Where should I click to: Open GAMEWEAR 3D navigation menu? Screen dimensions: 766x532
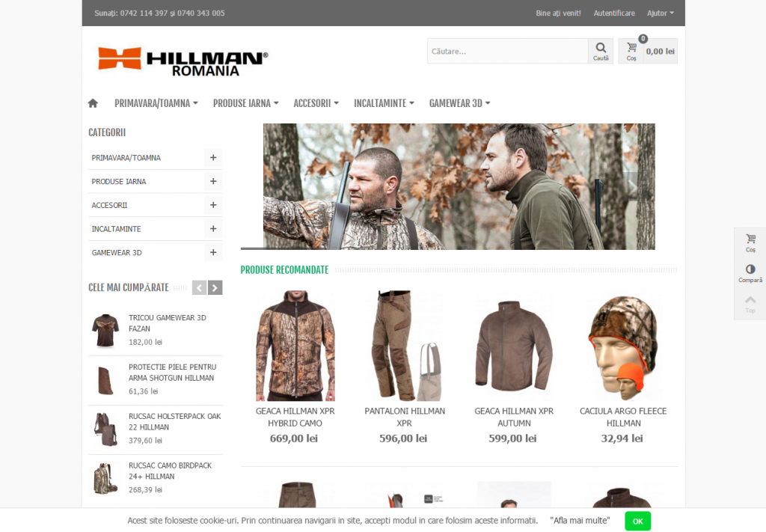[460, 103]
